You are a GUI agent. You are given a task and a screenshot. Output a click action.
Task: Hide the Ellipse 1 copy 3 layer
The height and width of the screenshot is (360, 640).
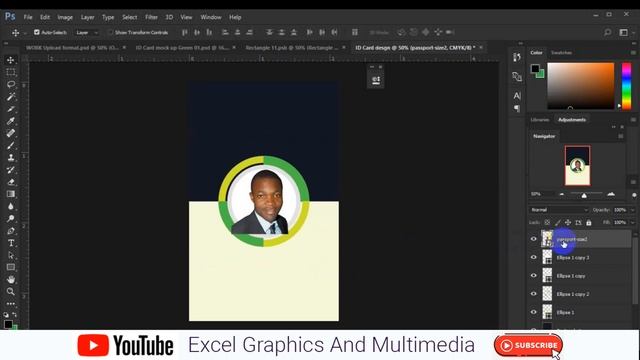[x=533, y=257]
